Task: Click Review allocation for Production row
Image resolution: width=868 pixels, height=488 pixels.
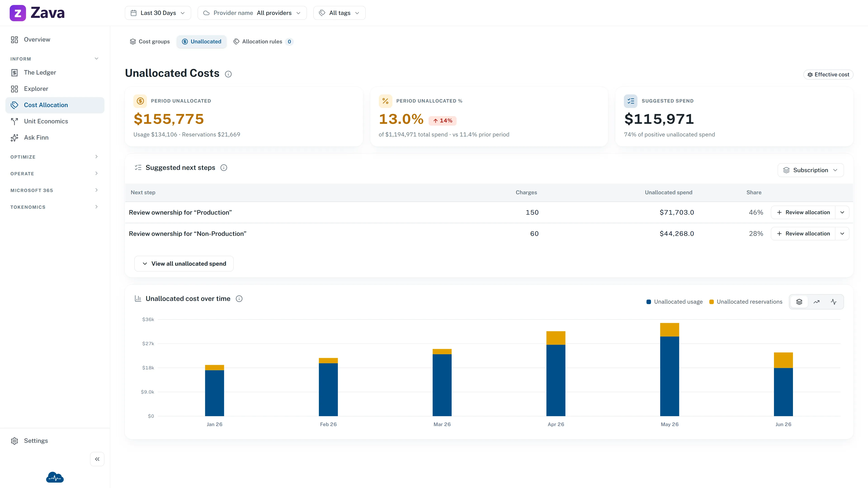Action: (x=803, y=213)
